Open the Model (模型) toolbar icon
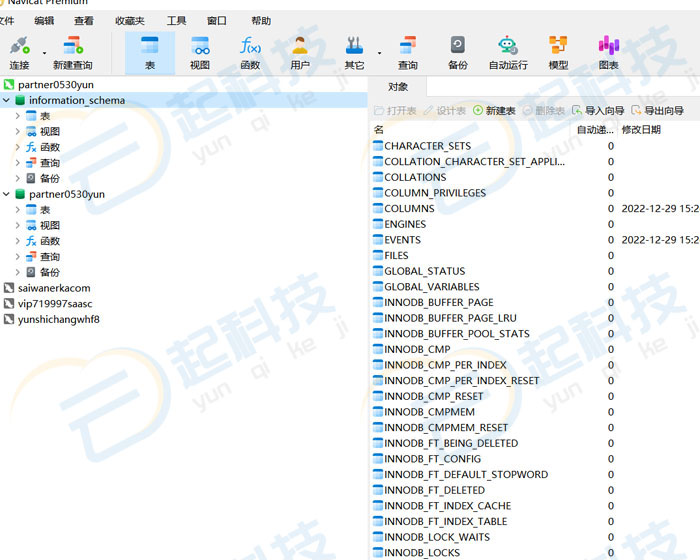 [558, 46]
